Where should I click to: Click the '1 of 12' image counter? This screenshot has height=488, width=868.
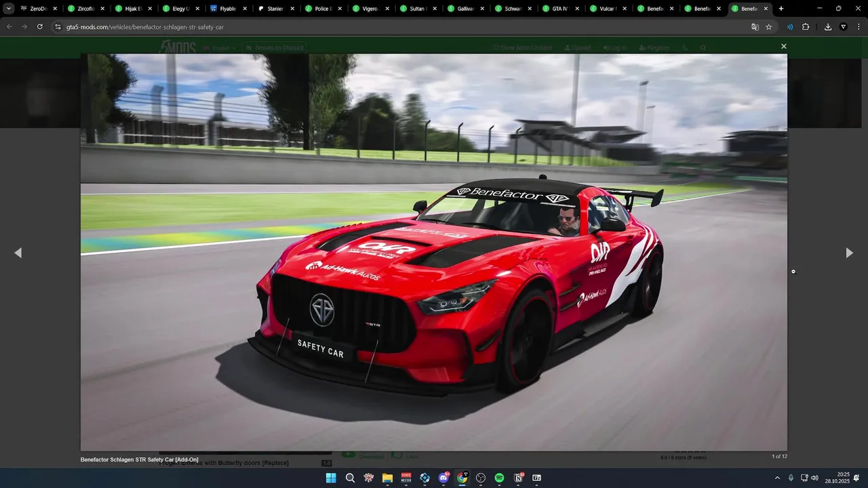[x=779, y=456]
